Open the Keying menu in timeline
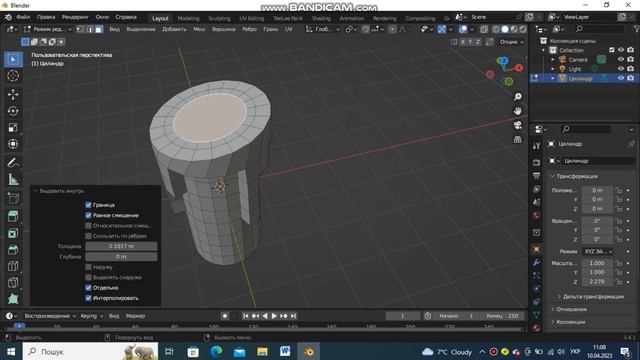The image size is (640, 360). [x=91, y=316]
